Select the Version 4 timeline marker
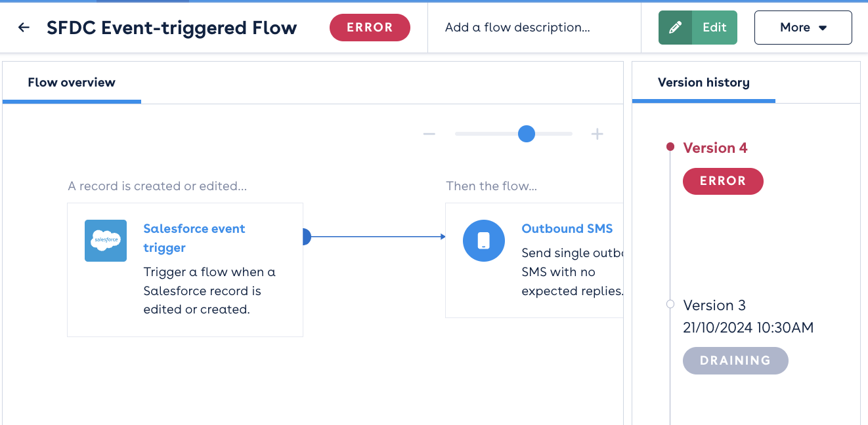 (x=670, y=147)
